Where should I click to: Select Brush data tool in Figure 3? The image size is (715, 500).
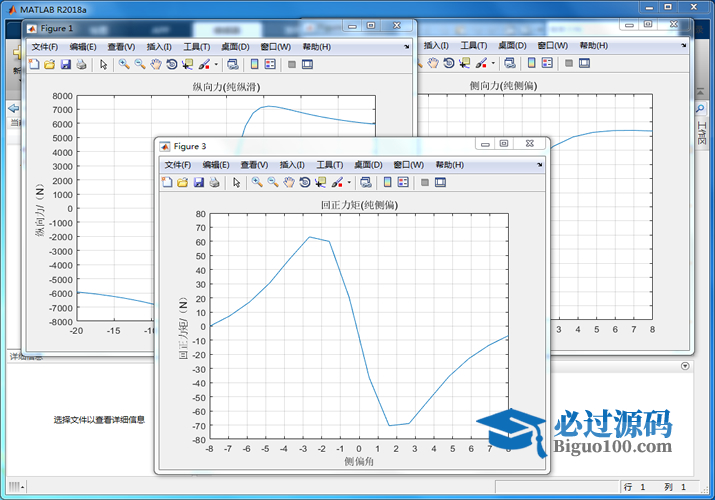coord(337,182)
